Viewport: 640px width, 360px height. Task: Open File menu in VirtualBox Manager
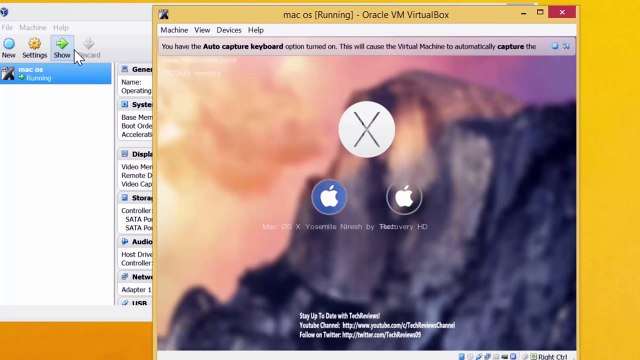7,27
